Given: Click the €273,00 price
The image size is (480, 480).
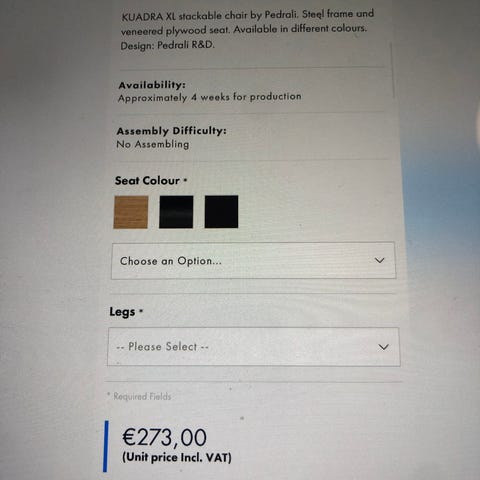Looking at the screenshot, I should 165,437.
